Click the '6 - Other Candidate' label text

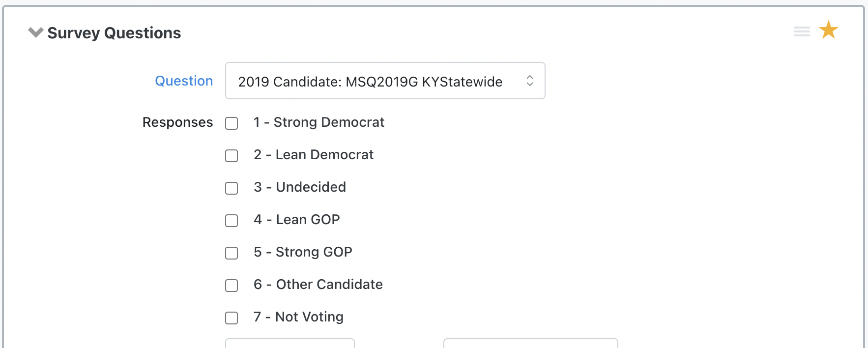(x=318, y=285)
